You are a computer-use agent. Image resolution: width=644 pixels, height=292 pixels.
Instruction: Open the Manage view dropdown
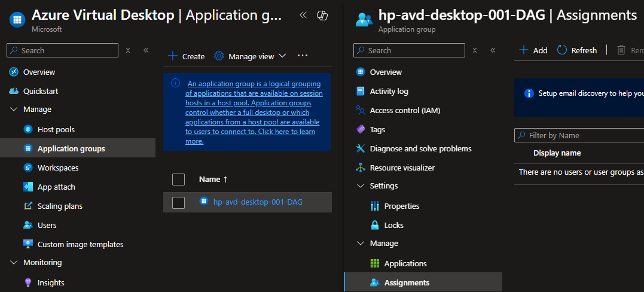coord(251,56)
